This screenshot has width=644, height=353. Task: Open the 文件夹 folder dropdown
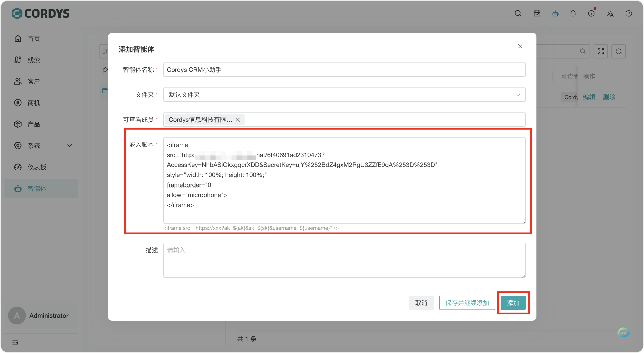[344, 95]
